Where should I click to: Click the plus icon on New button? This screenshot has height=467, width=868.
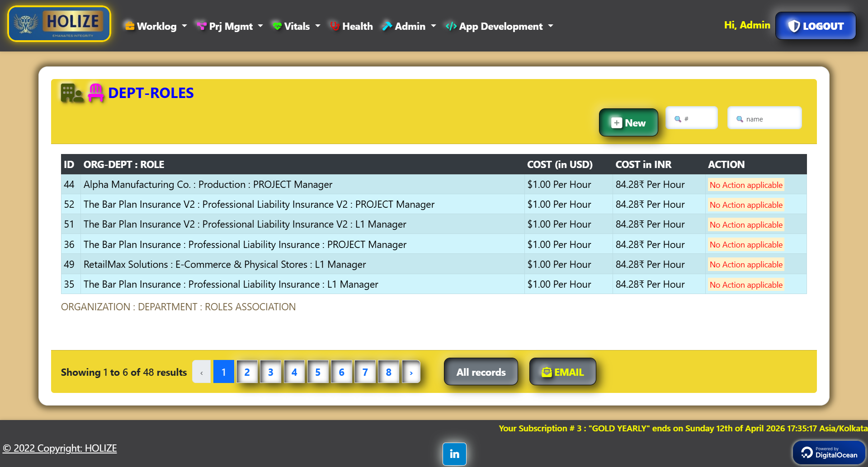click(x=617, y=123)
